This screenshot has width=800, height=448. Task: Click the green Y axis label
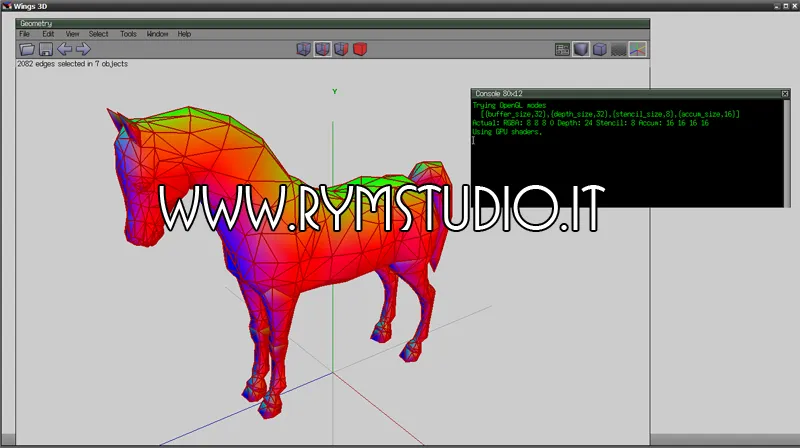(x=335, y=91)
